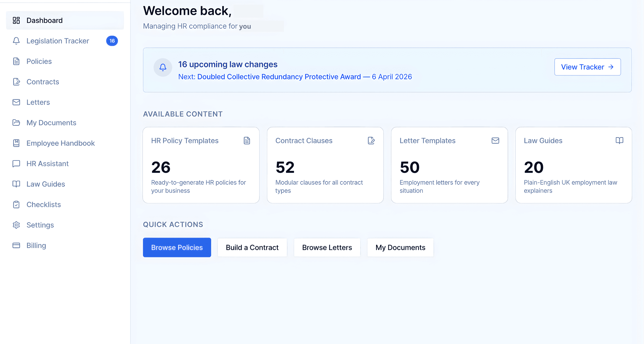This screenshot has height=344, width=644.
Task: Click the Law Guides open-book icon
Action: (16, 184)
